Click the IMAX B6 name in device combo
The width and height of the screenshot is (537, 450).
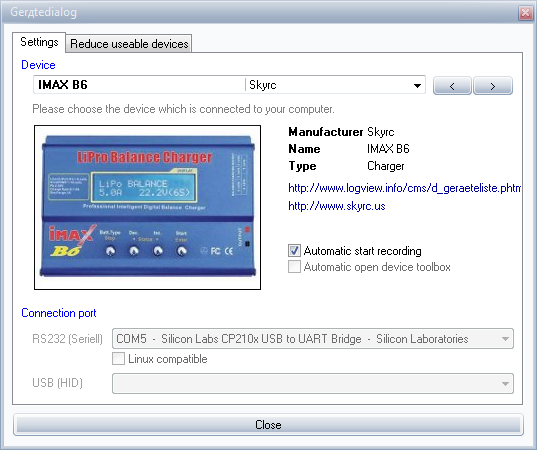tap(63, 85)
